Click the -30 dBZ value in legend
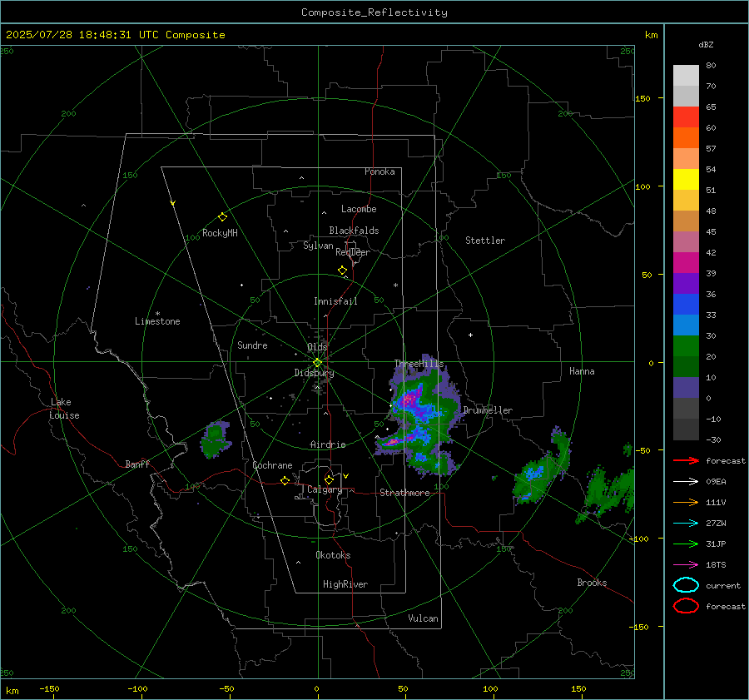The image size is (749, 700). 713,439
